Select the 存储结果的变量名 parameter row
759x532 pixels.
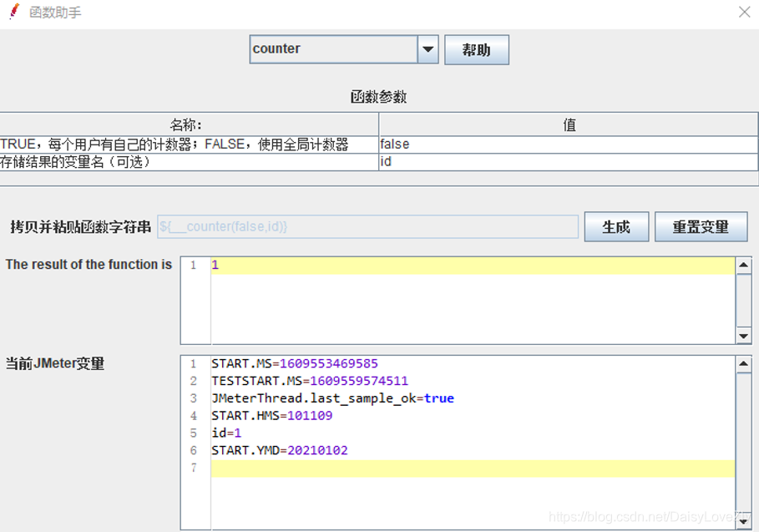tap(189, 162)
